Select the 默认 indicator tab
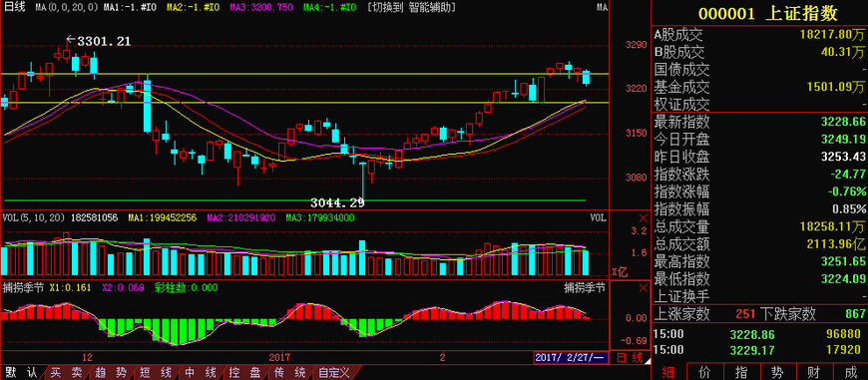This screenshot has height=380, width=868. (21, 373)
